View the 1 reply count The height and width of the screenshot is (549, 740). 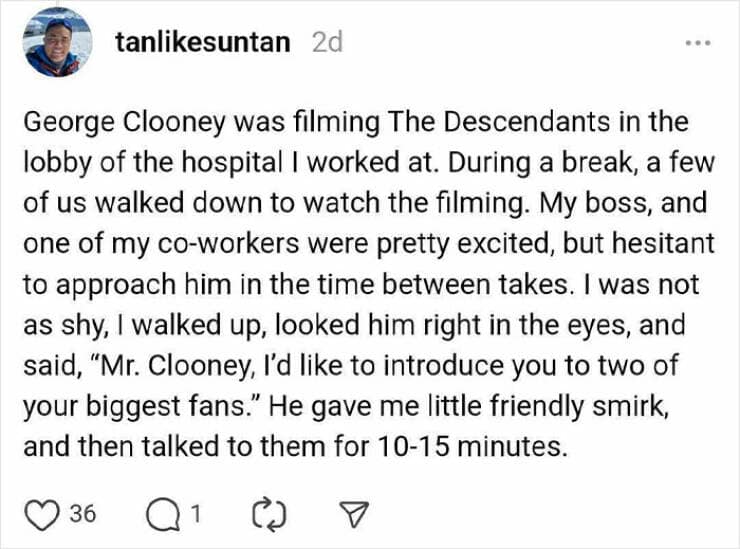(196, 515)
